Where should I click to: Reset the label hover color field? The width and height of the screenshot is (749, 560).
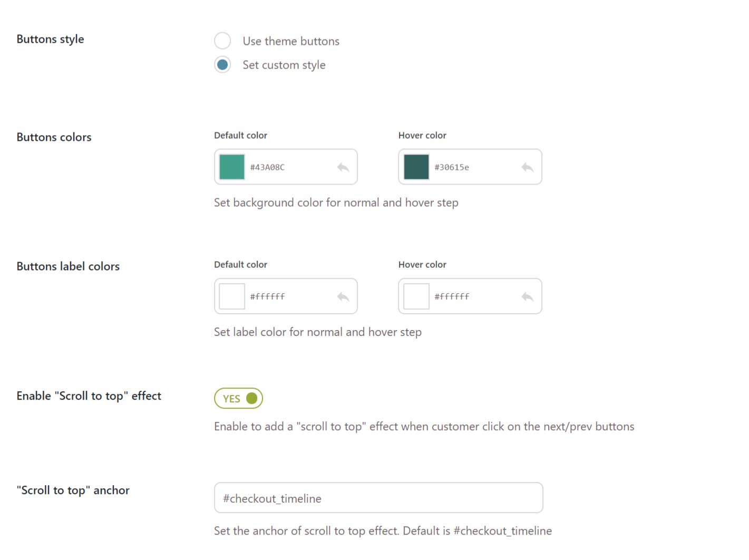[527, 296]
